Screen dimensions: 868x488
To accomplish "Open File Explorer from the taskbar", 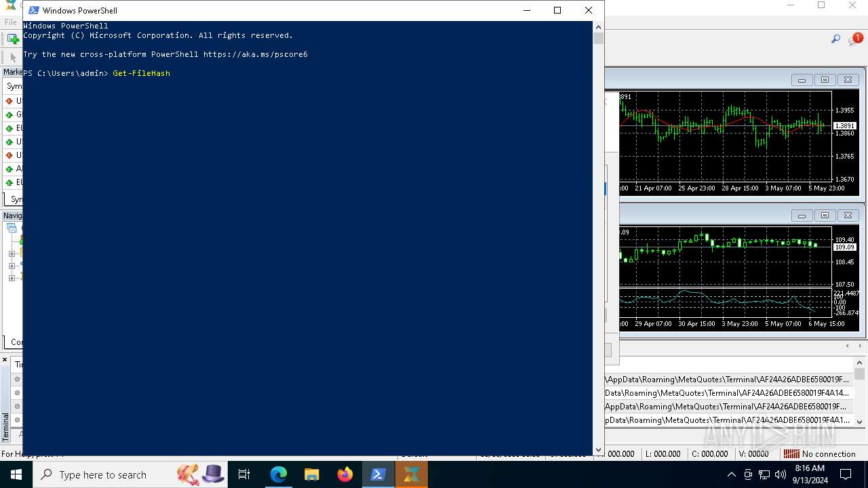I will tap(311, 474).
